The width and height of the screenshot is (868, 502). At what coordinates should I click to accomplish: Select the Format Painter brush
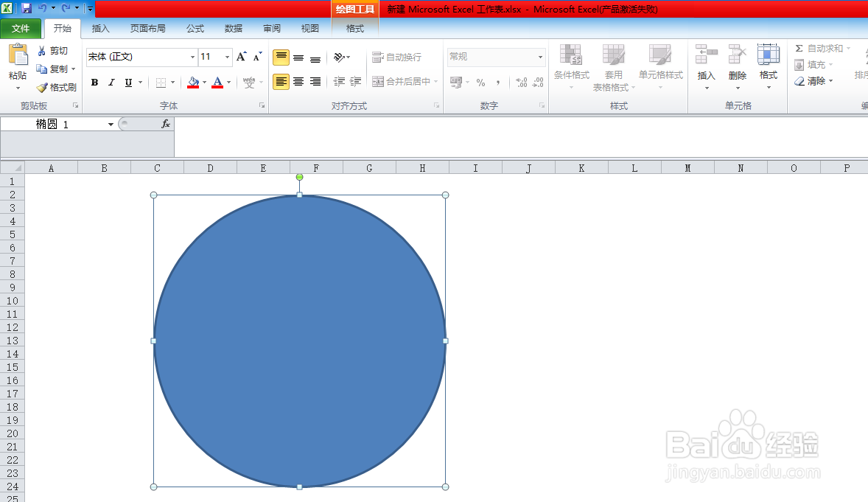(42, 87)
